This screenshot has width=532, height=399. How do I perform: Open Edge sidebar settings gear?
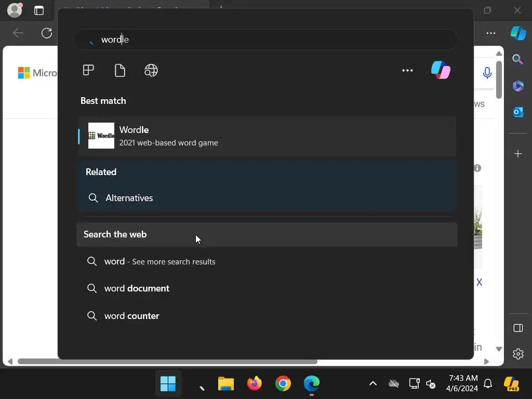[518, 354]
